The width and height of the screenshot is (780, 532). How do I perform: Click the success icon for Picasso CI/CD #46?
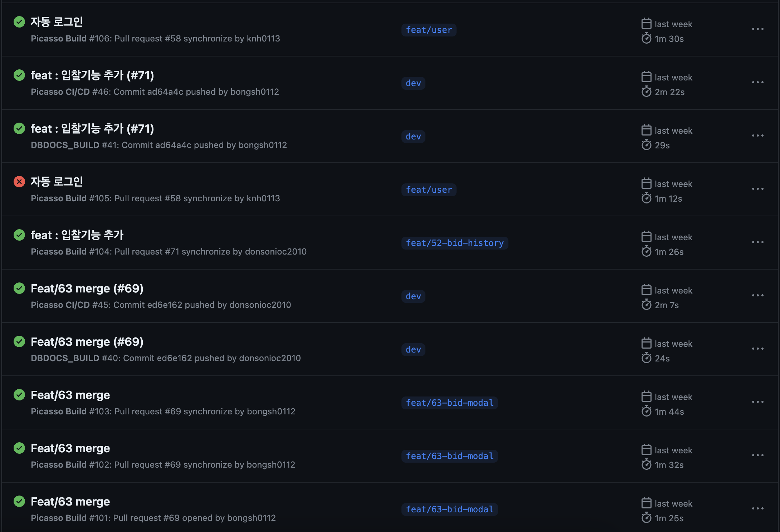19,75
